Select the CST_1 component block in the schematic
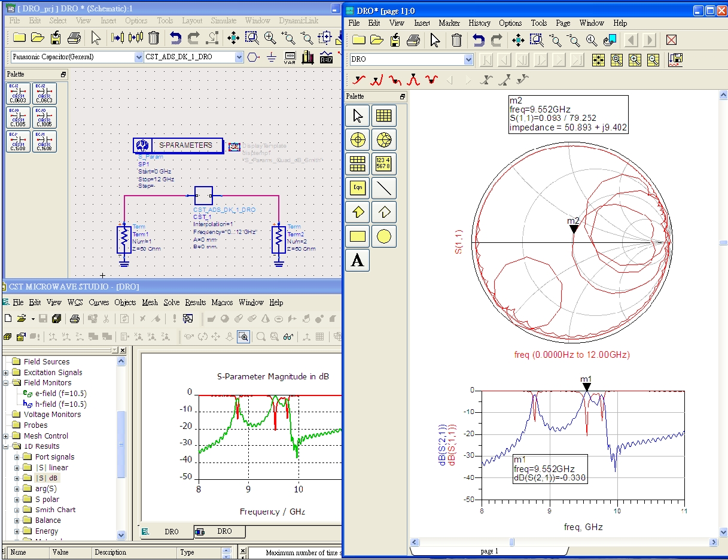The image size is (728, 560). click(203, 196)
